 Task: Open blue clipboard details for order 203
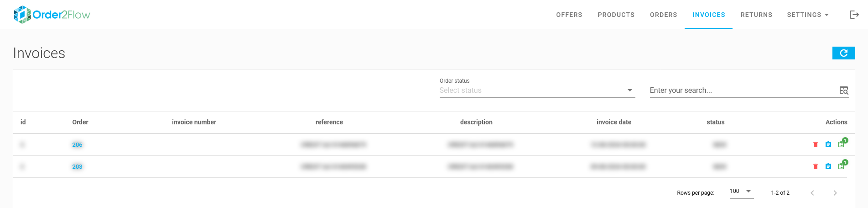click(x=828, y=167)
